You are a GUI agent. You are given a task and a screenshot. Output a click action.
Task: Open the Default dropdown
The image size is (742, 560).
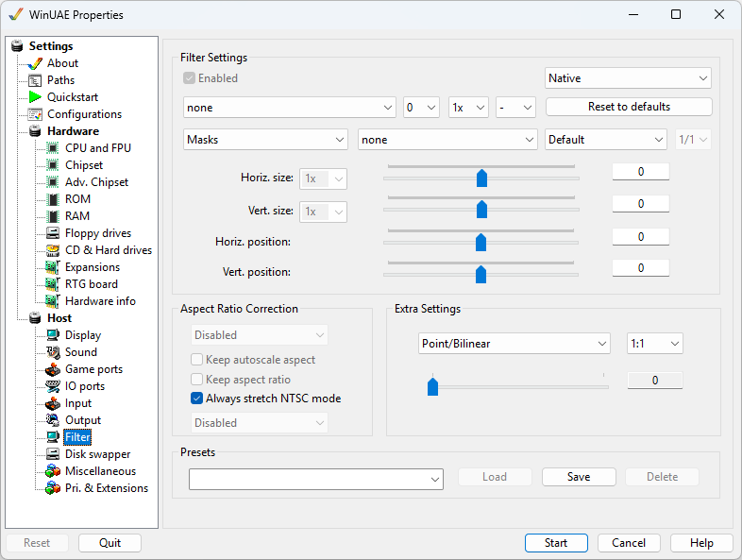pos(606,140)
